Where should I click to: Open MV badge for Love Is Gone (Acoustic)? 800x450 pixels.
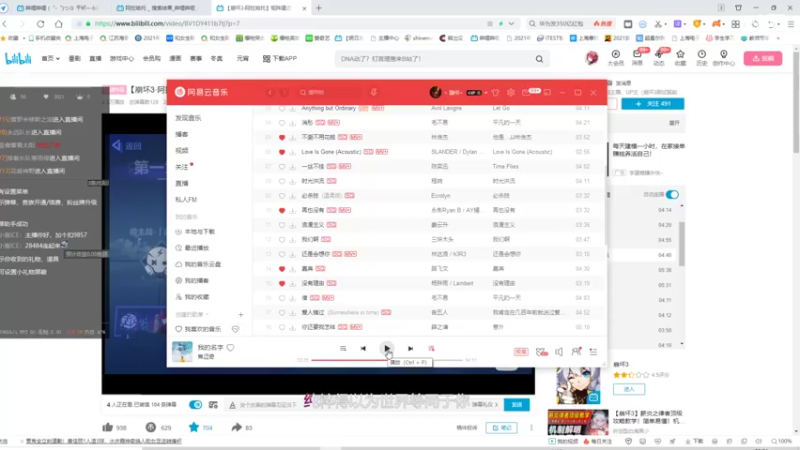point(382,152)
